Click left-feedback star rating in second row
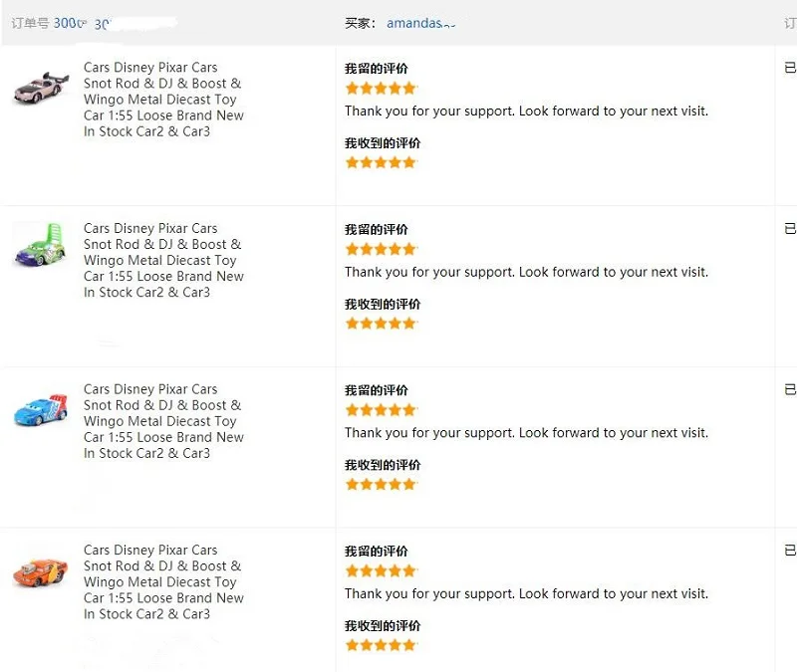This screenshot has height=672, width=797. coord(381,250)
